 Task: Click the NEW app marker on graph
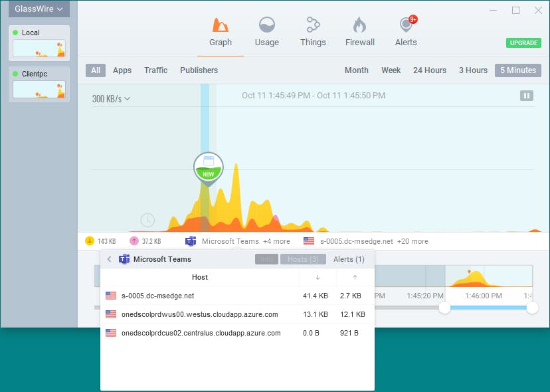click(x=209, y=169)
